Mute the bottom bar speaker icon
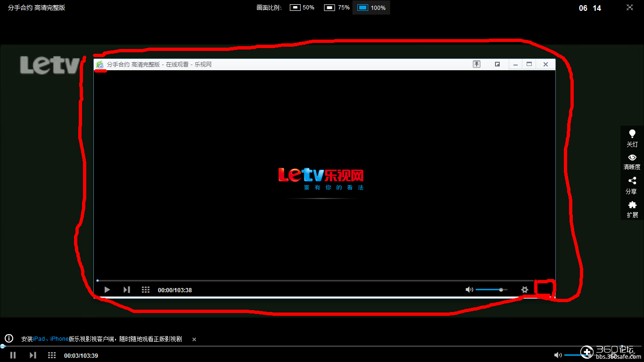644x362 pixels. [558, 355]
